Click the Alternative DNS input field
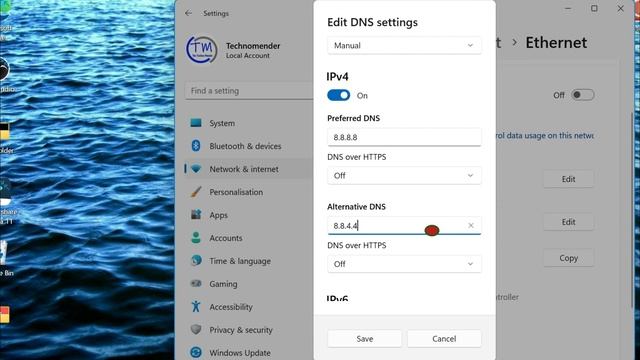 (x=404, y=226)
